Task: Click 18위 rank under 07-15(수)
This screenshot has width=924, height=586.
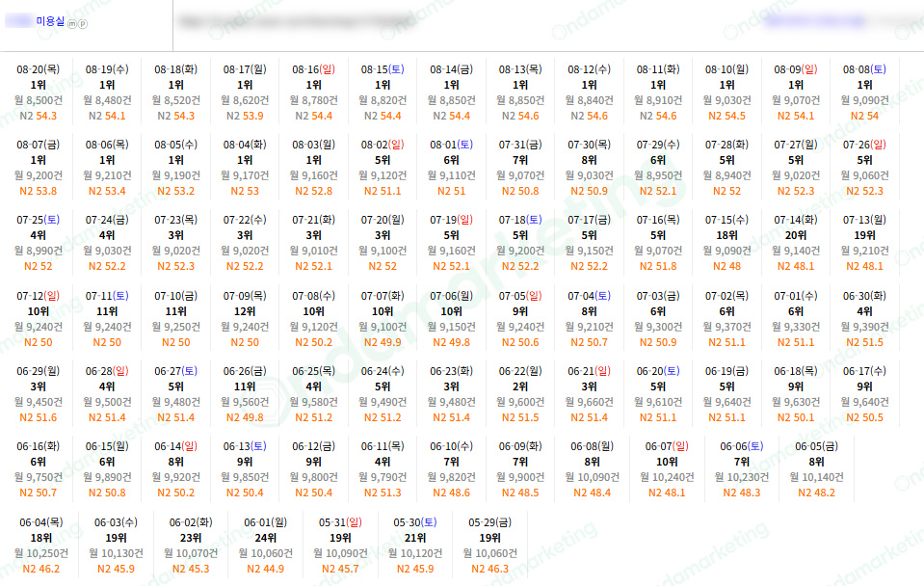Action: point(727,235)
